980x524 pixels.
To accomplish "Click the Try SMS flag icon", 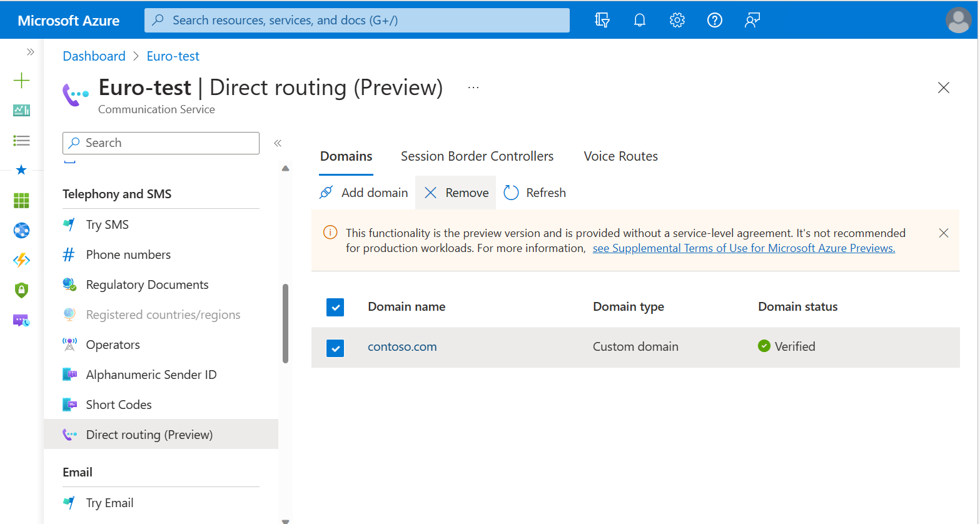I will point(69,224).
